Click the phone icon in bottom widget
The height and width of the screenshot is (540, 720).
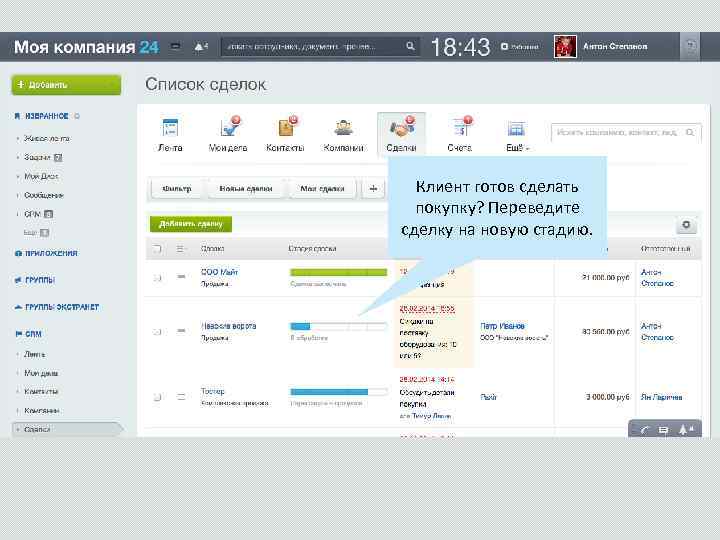(x=645, y=430)
